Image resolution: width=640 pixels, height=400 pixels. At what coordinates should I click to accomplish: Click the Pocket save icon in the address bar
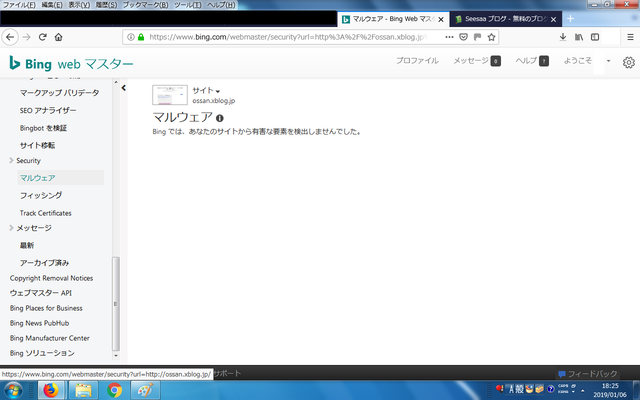pos(463,37)
